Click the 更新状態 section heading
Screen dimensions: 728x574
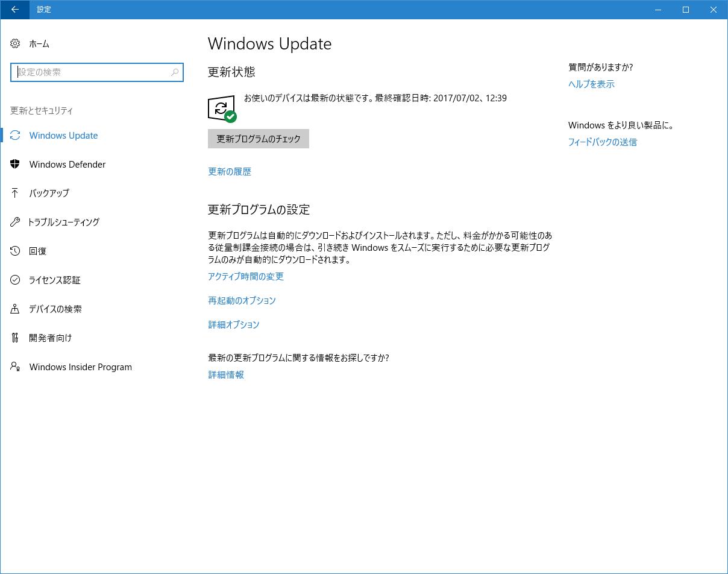coord(231,72)
